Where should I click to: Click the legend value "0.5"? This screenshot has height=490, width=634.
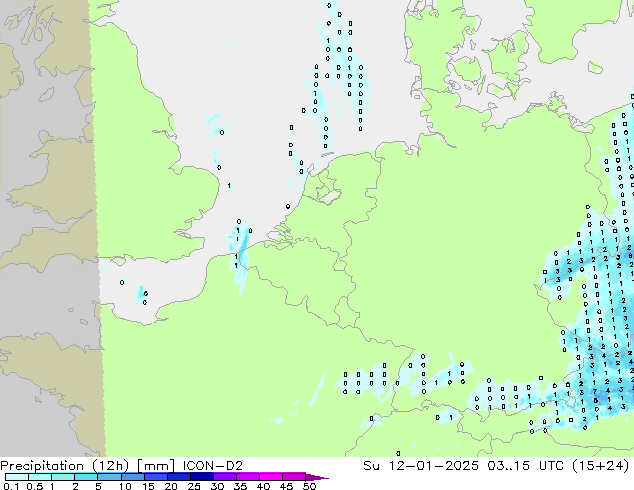pos(34,486)
